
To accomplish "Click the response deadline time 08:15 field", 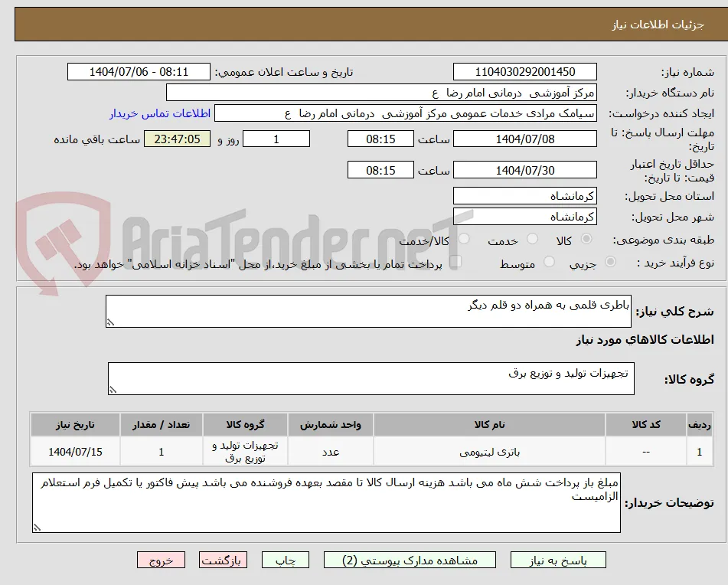I will coord(380,139).
